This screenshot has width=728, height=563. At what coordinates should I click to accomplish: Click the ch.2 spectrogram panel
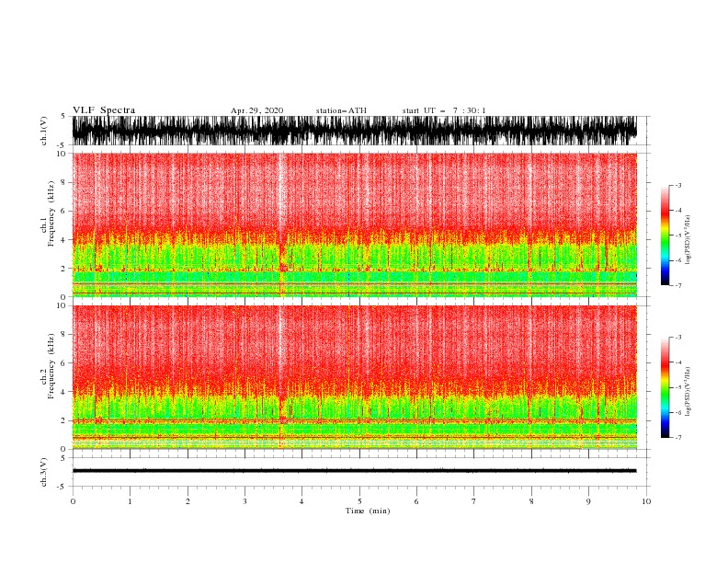pos(355,377)
